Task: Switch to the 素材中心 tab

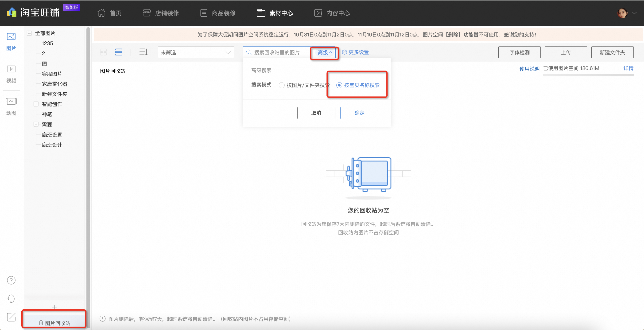Action: pyautogui.click(x=275, y=13)
